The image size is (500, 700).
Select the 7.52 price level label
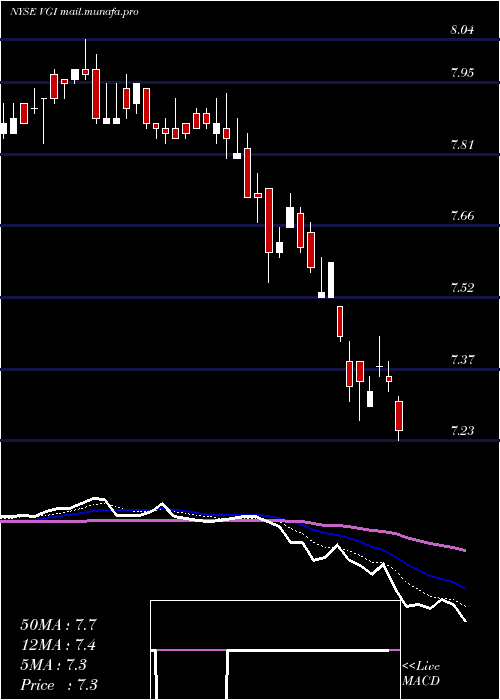[462, 288]
